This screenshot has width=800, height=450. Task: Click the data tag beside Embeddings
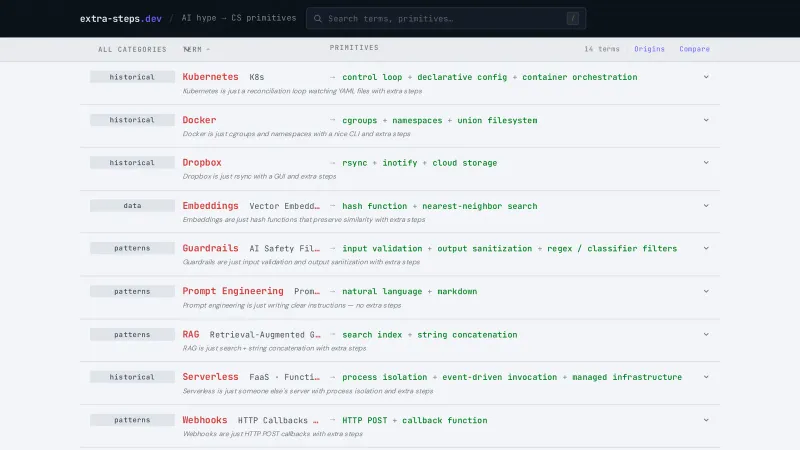point(132,206)
